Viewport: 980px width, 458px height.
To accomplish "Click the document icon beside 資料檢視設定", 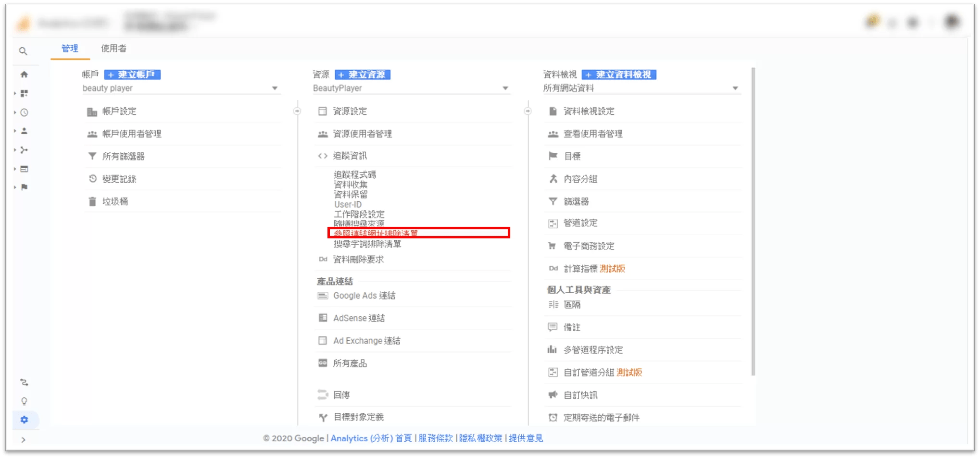I will (x=553, y=111).
